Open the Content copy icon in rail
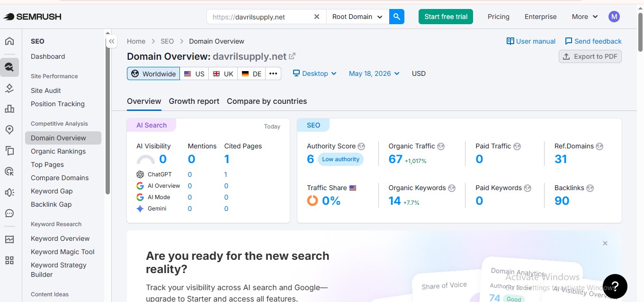Viewport: 644px width, 302px height. coord(9,151)
